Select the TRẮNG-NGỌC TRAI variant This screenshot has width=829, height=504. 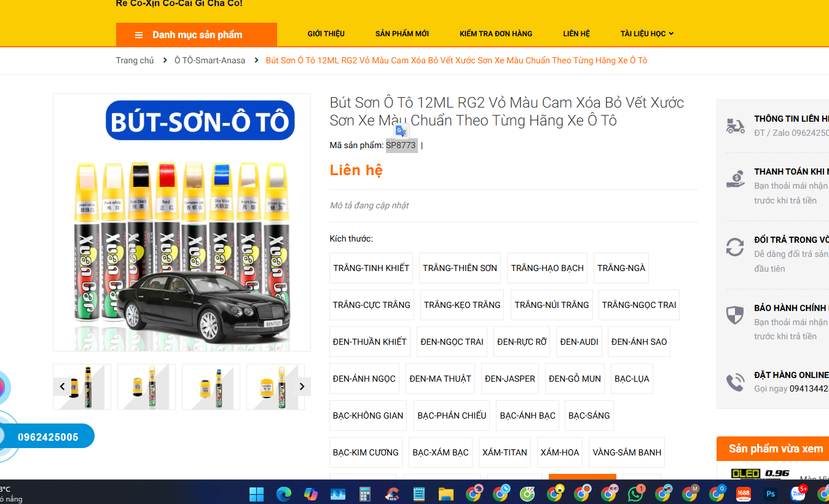pos(639,305)
